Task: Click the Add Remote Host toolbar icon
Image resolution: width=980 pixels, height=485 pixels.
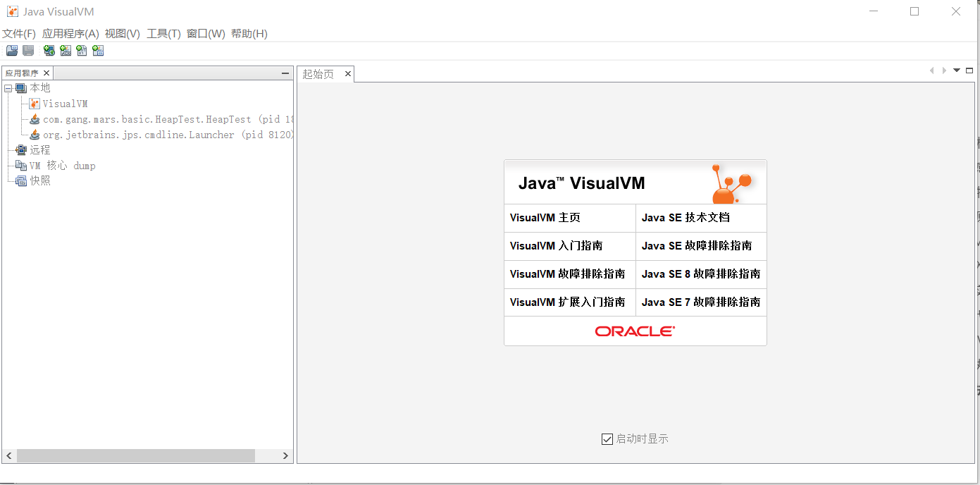Action: [x=49, y=50]
